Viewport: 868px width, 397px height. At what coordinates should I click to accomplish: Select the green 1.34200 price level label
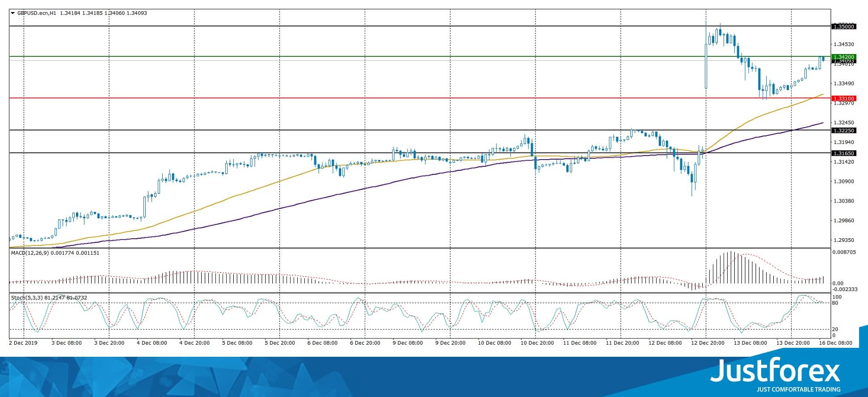[x=843, y=57]
